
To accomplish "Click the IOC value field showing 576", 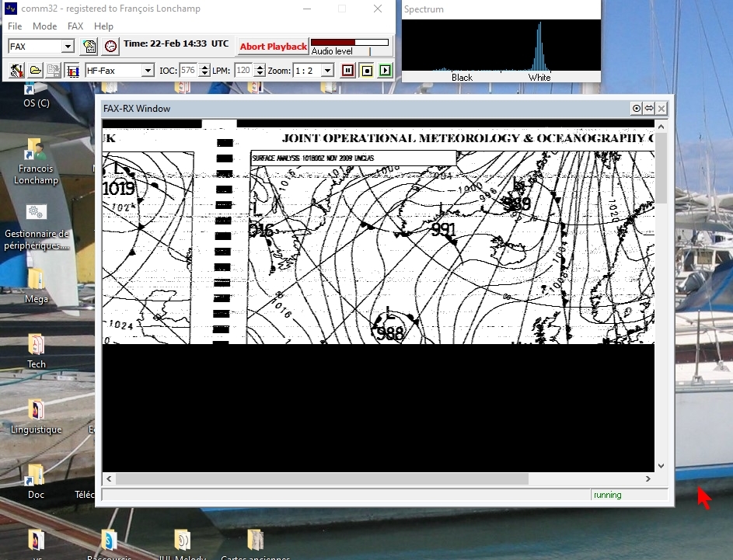I will tap(188, 71).
